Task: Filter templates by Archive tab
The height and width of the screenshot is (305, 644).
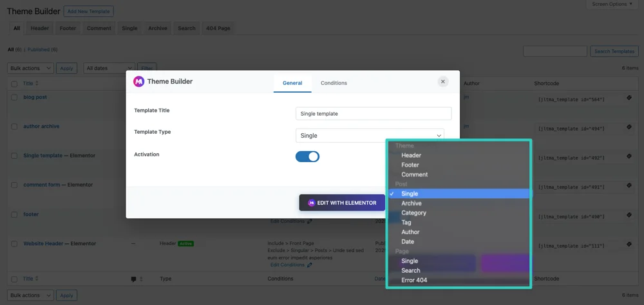Action: (158, 28)
